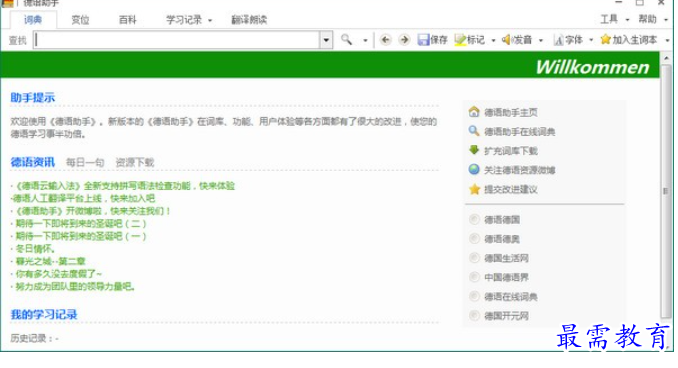Select the 德语德国 radio option
The height and width of the screenshot is (368, 678).
tap(474, 219)
